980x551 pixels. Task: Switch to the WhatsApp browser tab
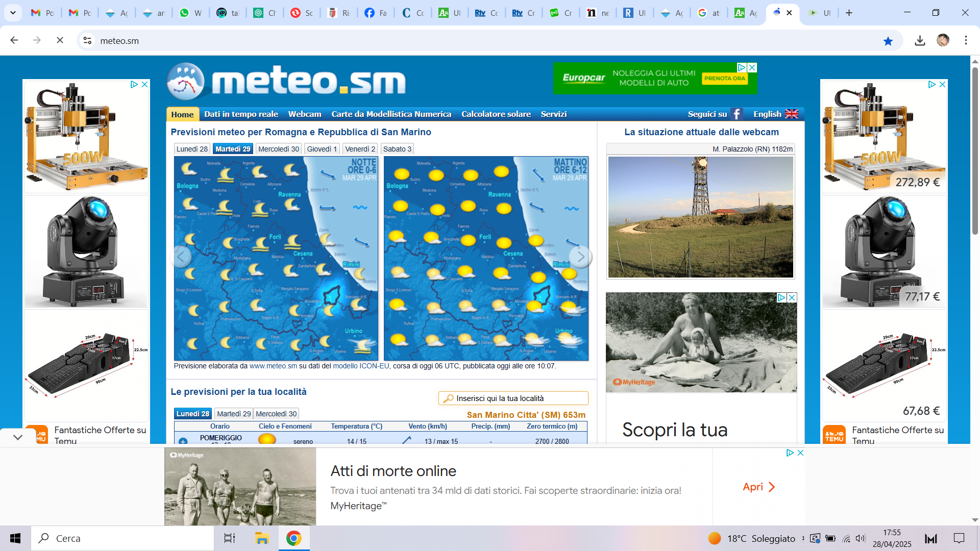click(x=190, y=13)
